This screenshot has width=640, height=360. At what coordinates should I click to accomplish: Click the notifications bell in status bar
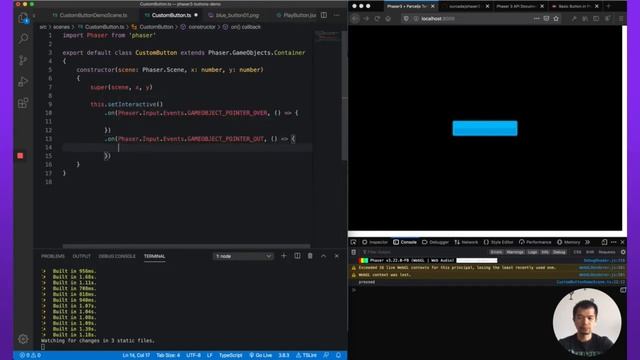coord(338,355)
